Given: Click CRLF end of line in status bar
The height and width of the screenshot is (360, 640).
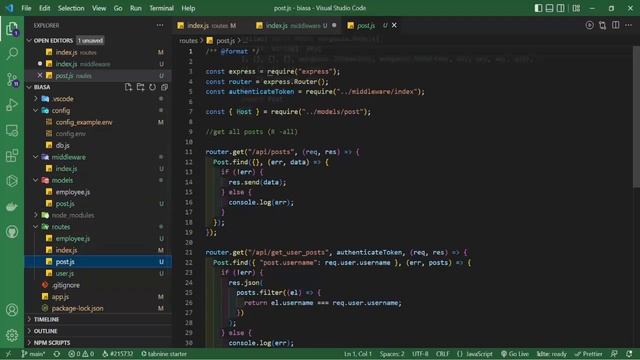Looking at the screenshot, I should [x=442, y=354].
